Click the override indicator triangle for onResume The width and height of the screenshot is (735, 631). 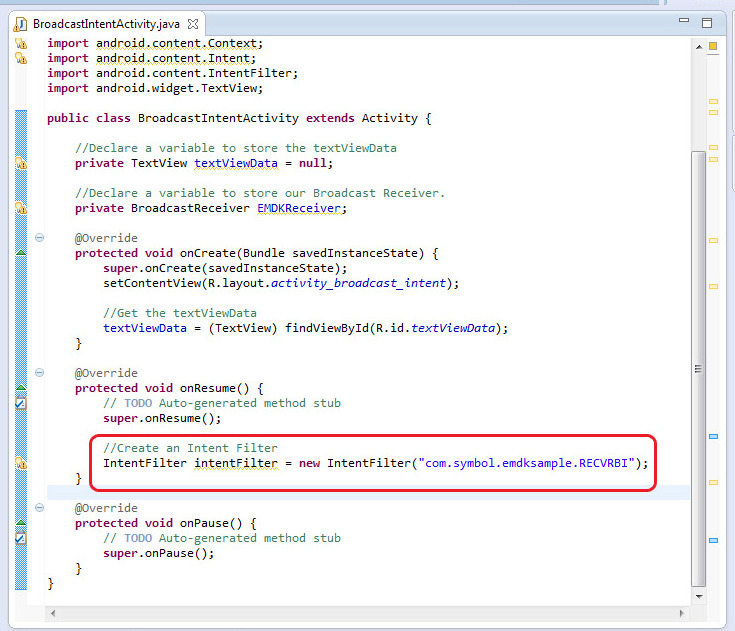pos(20,388)
